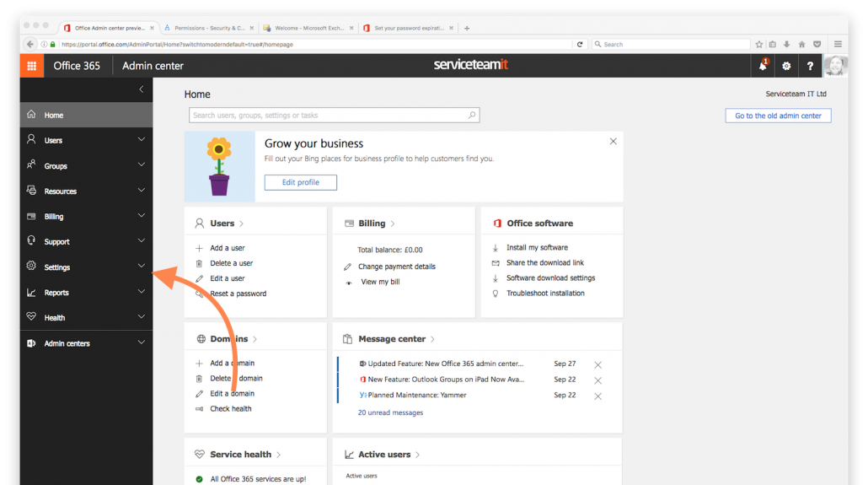Click the Support headset icon in sidebar

[31, 240]
